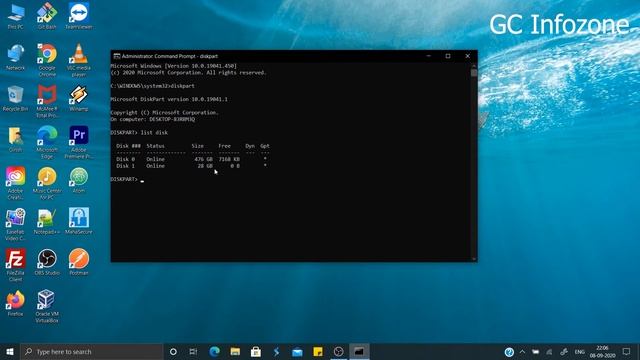Open File Explorer from the taskbar
Image resolution: width=640 pixels, height=360 pixels.
[x=235, y=351]
